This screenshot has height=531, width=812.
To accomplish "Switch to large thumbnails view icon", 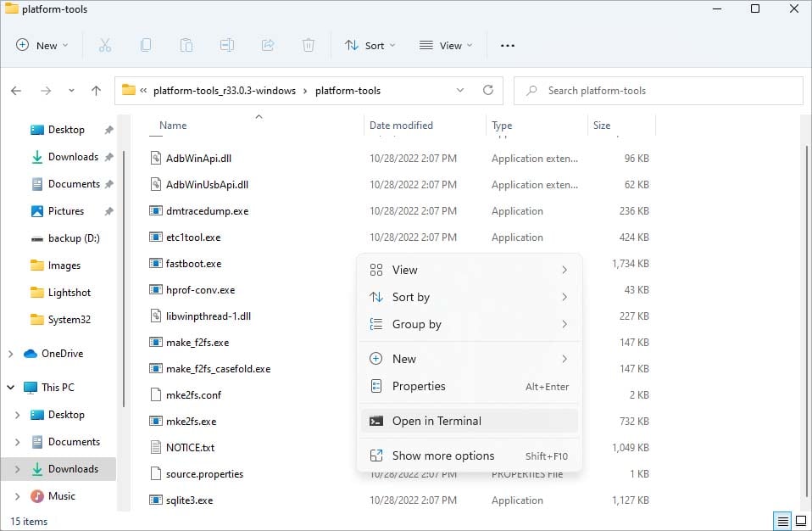I will pos(801,521).
